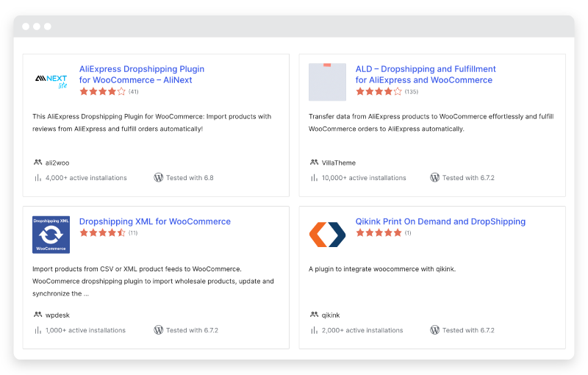The image size is (588, 375).
Task: Click the Tested with 6.8 text
Action: 190,178
